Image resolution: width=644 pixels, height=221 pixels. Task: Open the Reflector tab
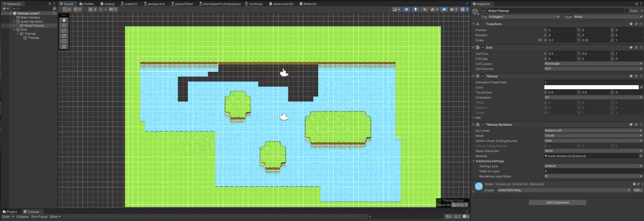(308, 4)
